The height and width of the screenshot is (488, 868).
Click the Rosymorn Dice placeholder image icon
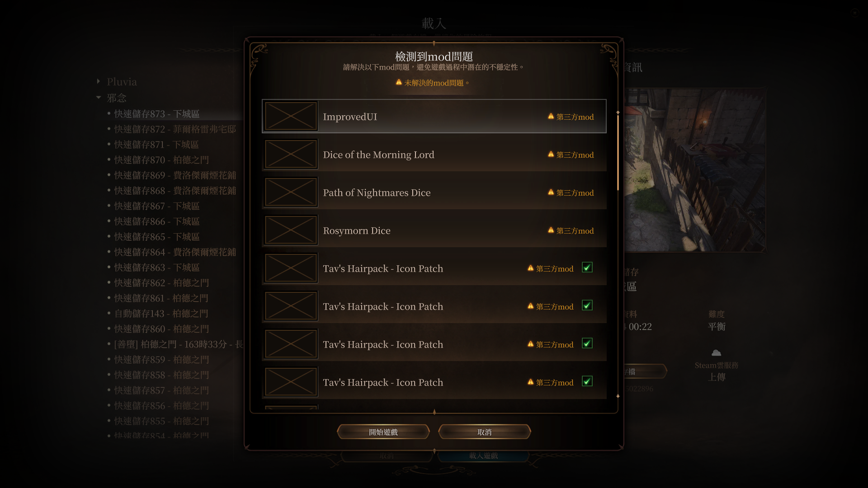(x=291, y=230)
